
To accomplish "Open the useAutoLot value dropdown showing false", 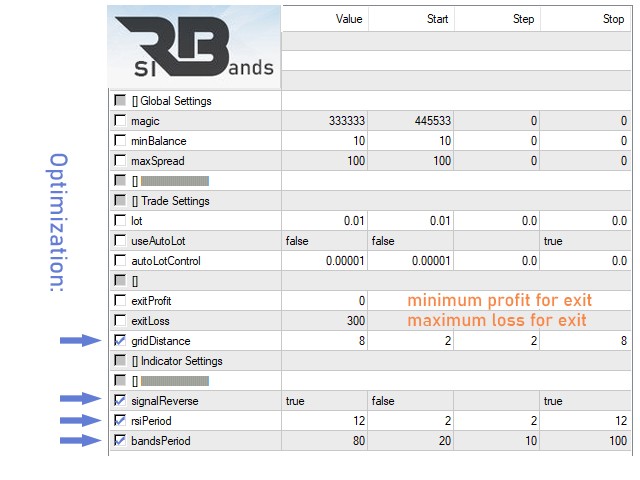I will coord(323,241).
